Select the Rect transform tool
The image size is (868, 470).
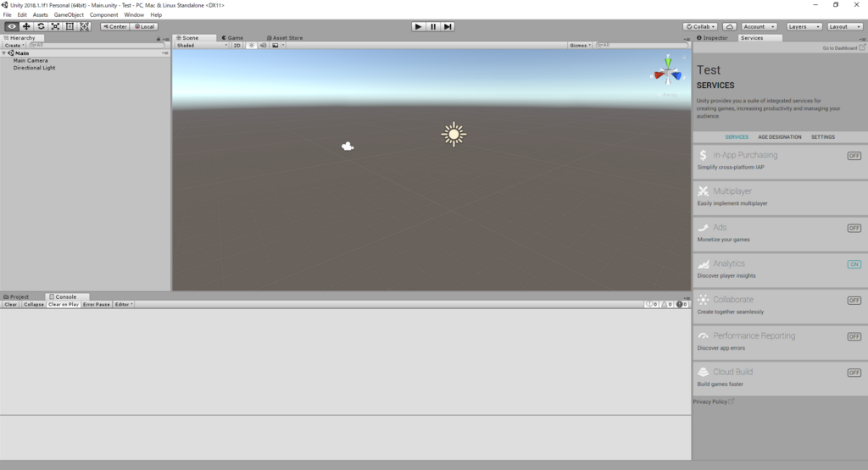pyautogui.click(x=70, y=26)
